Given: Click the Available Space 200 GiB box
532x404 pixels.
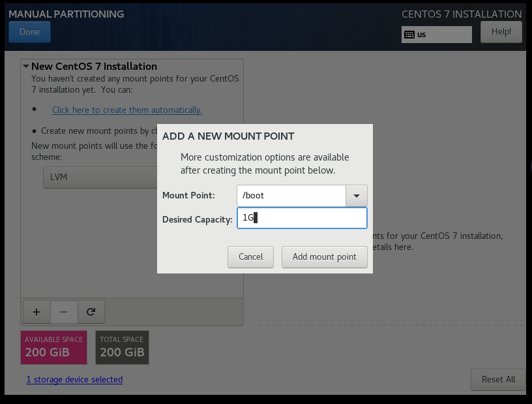Looking at the screenshot, I should pos(53,347).
